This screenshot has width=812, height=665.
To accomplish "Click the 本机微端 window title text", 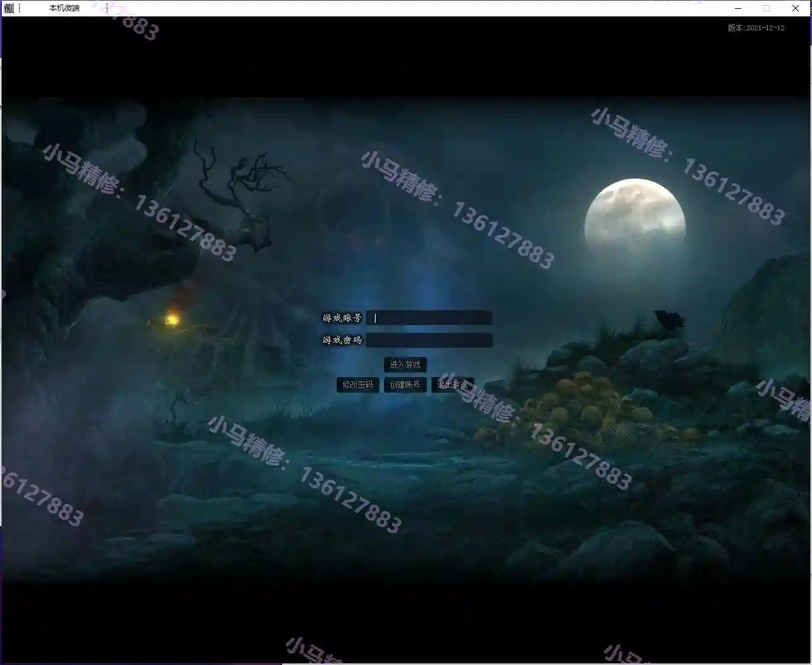I will point(64,8).
